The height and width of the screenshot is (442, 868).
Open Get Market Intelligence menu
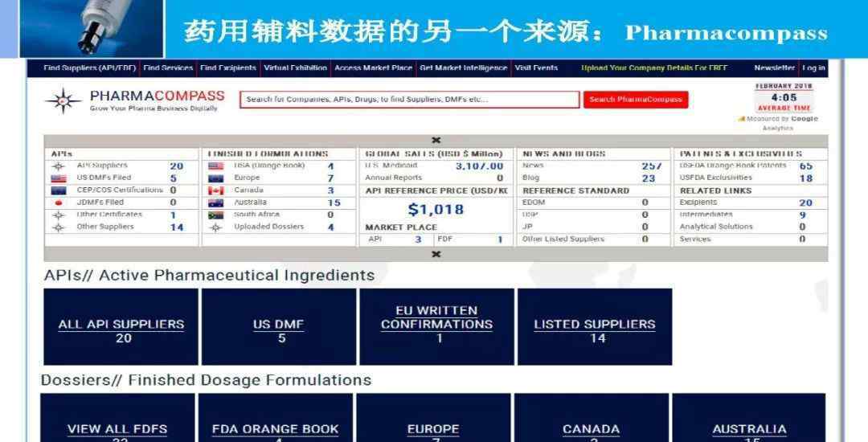coord(464,68)
